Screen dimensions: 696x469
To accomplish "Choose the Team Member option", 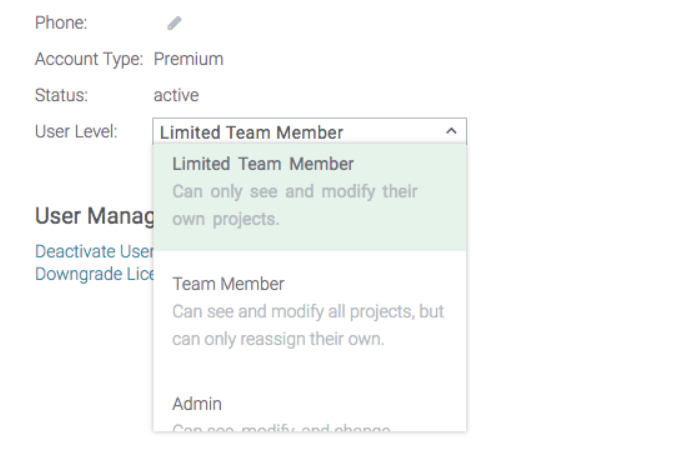I will tap(309, 311).
